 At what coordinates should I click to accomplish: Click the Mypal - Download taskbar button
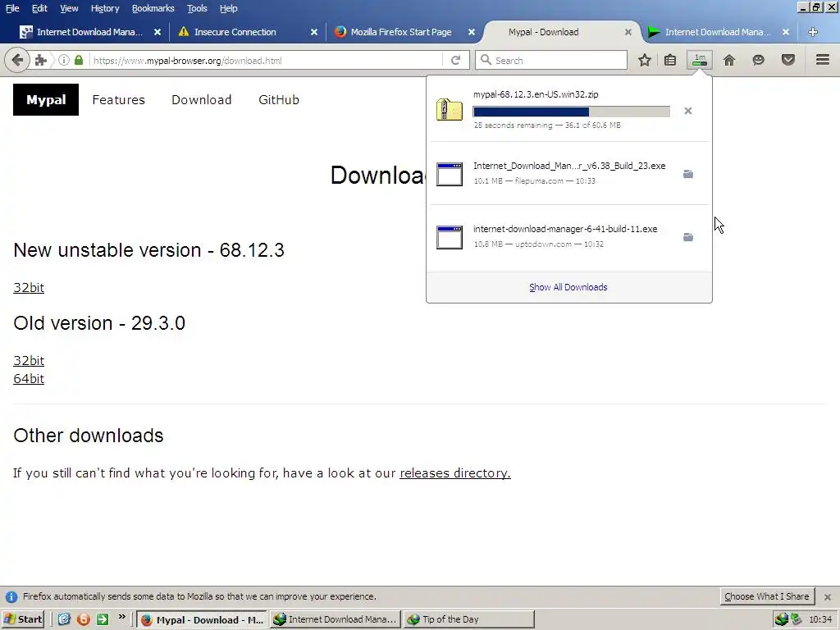(202, 619)
